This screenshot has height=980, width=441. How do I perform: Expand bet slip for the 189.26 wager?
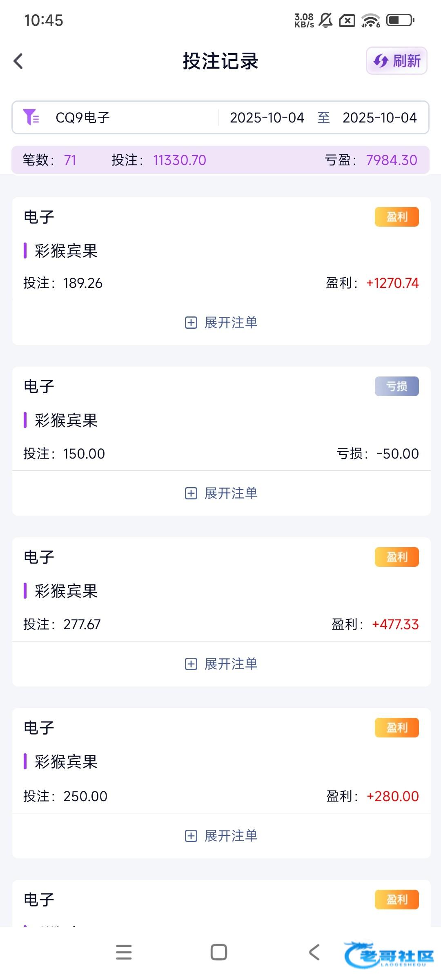tap(221, 323)
